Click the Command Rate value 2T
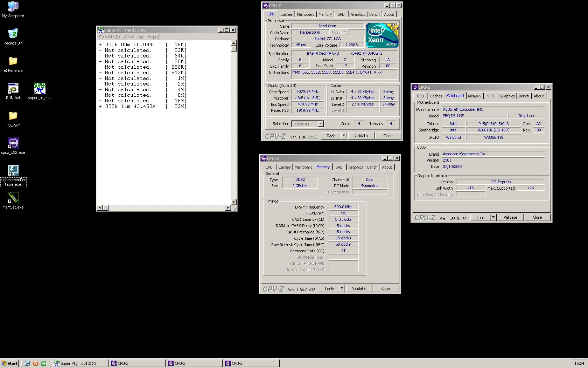 pyautogui.click(x=343, y=251)
